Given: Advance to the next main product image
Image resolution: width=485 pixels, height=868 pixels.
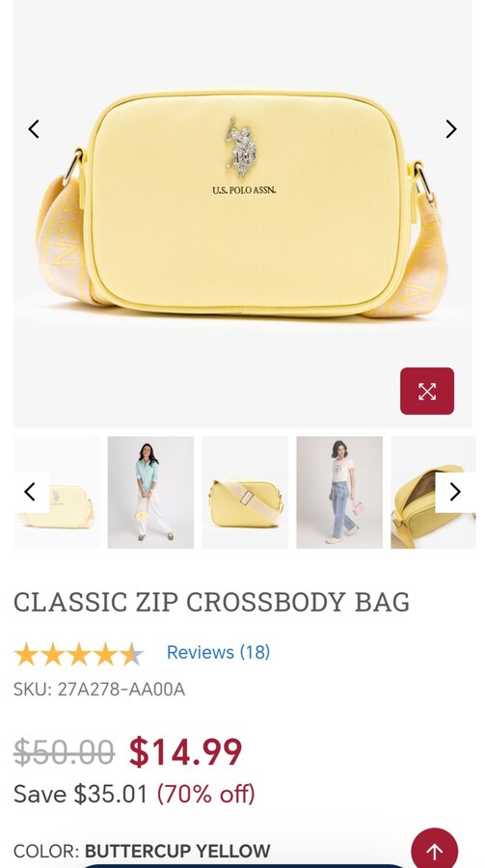Looking at the screenshot, I should point(451,129).
